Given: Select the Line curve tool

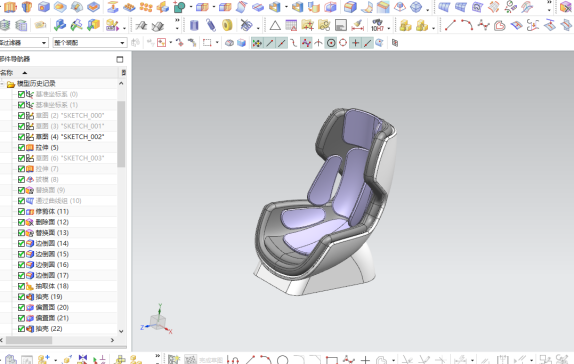Looking at the screenshot, I should (x=450, y=25).
